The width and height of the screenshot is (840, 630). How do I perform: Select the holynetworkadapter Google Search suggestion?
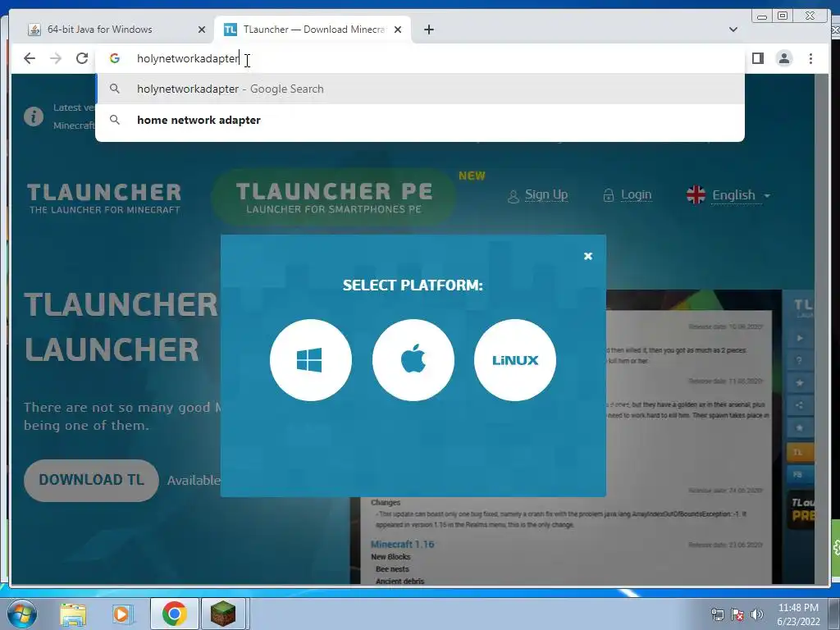[x=420, y=89]
